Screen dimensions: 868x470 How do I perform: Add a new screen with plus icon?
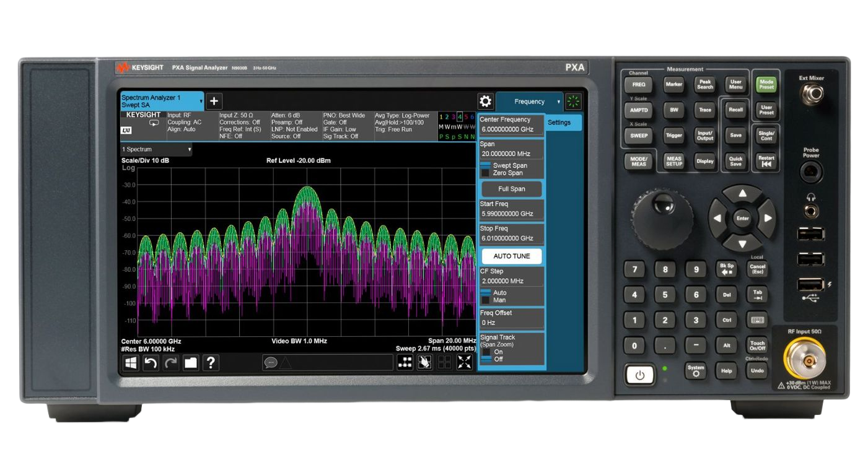[214, 102]
